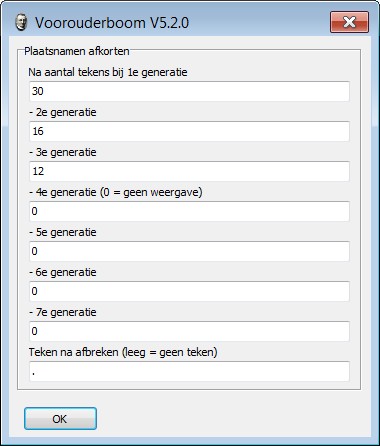Select the 2e generatie input showing 16
Image resolution: width=380 pixels, height=446 pixels.
(189, 131)
